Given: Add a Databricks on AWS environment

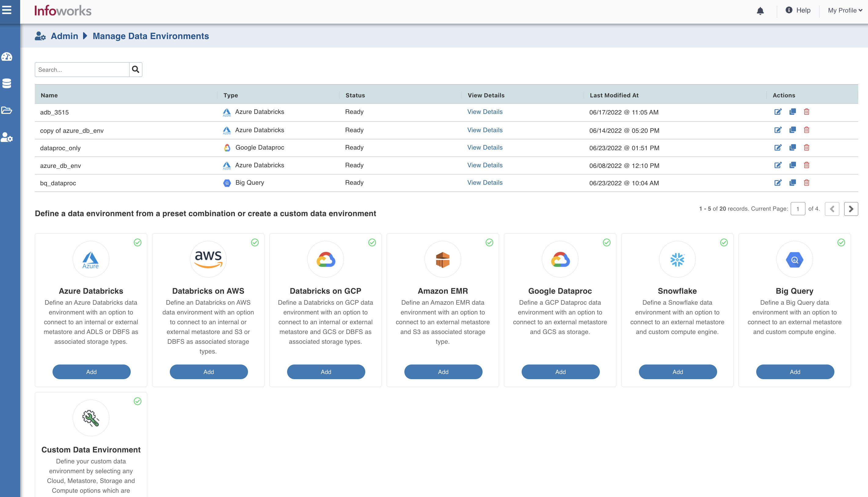Looking at the screenshot, I should point(209,372).
